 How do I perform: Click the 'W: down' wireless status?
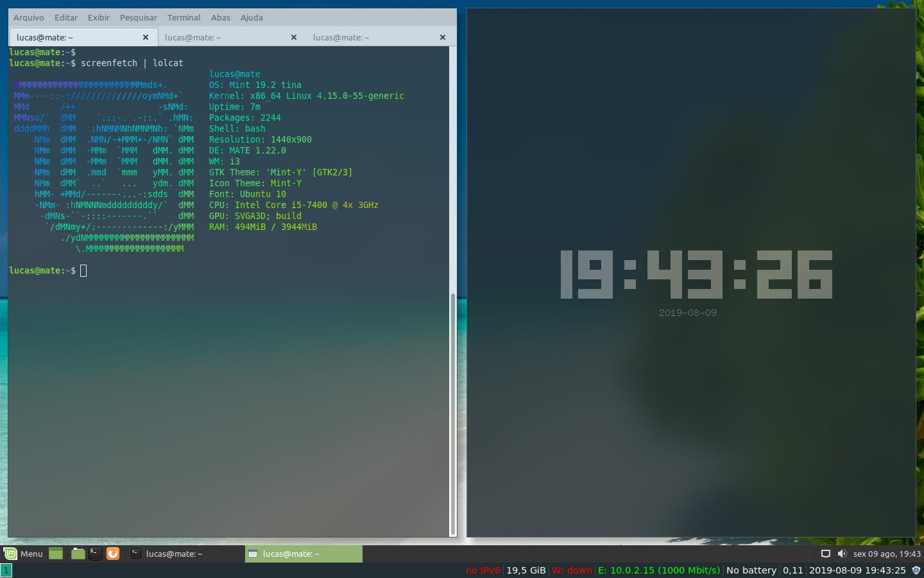tap(572, 570)
